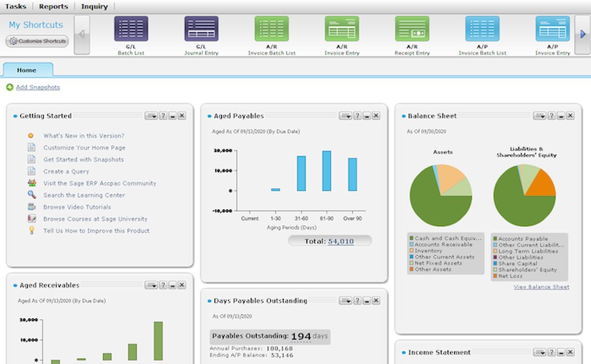
Task: Click the Customize Your Home Page document icon
Action: tap(32, 147)
